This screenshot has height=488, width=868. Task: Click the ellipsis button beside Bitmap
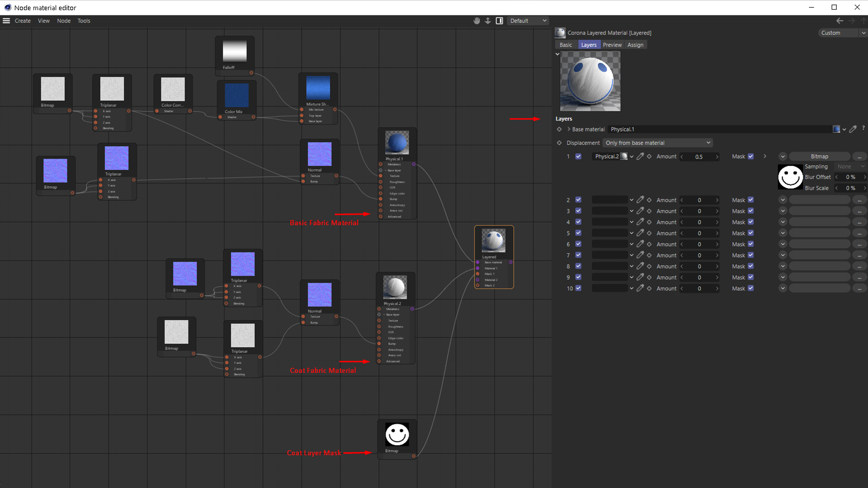tap(859, 156)
